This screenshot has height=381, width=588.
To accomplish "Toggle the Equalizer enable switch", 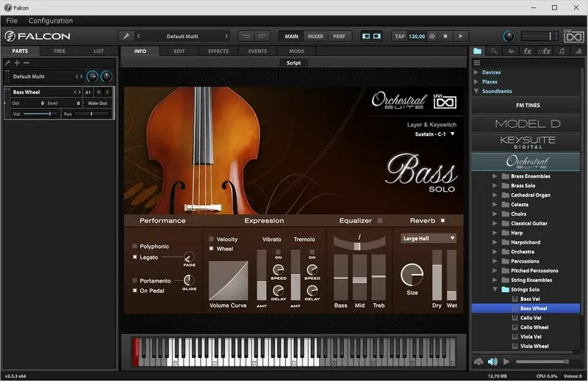I will tap(380, 221).
